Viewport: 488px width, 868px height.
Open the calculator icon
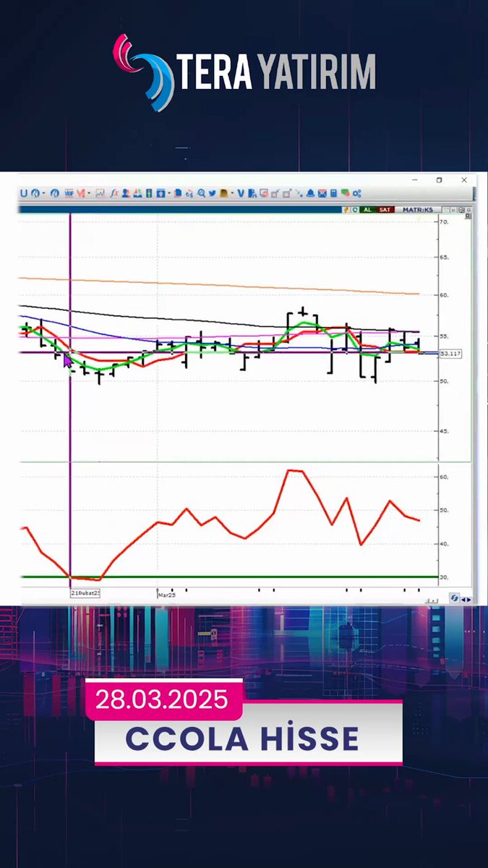click(333, 193)
